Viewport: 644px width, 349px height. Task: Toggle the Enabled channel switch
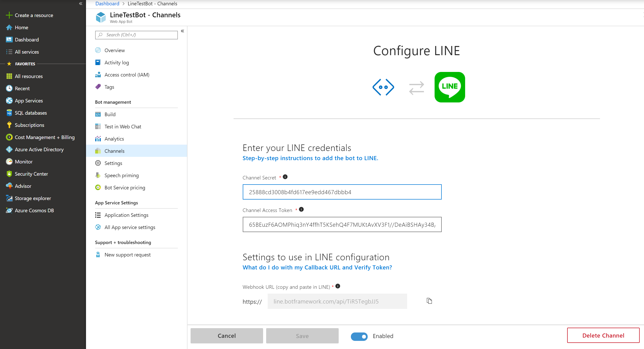click(359, 336)
